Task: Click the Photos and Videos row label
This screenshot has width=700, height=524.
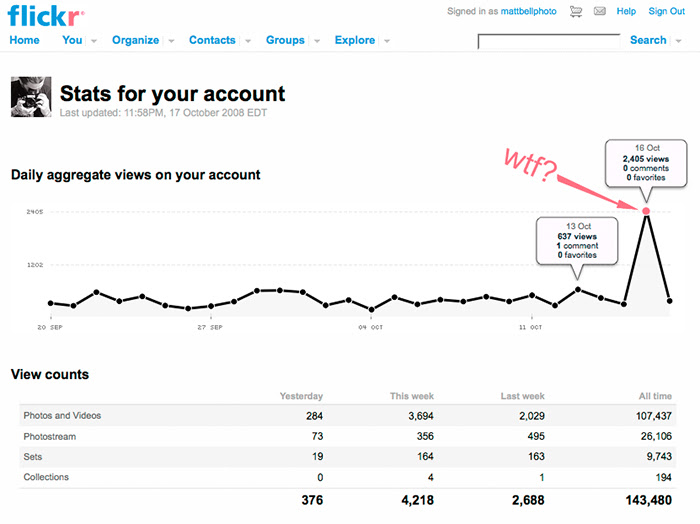Action: coord(62,416)
